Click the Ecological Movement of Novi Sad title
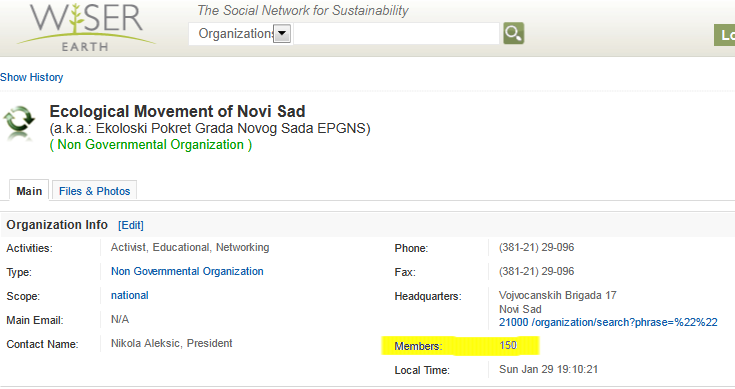The width and height of the screenshot is (735, 389). 177,112
